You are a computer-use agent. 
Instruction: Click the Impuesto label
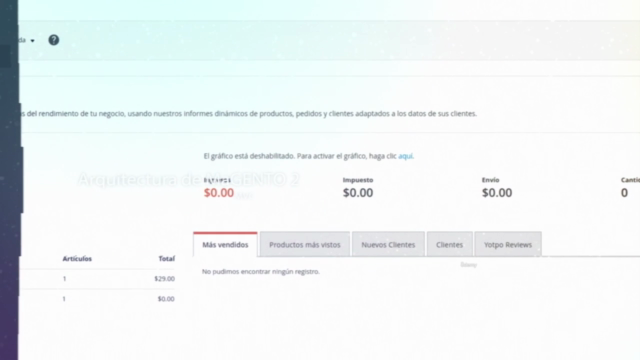click(358, 180)
